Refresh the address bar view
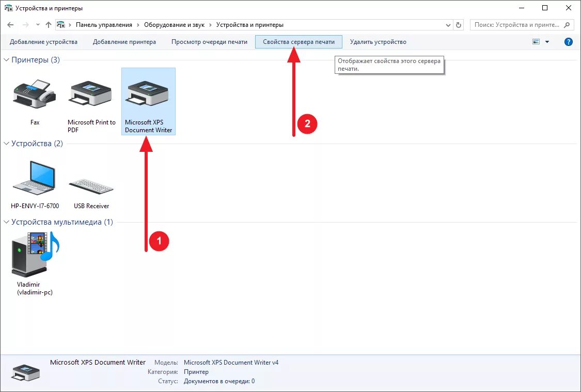581x392 pixels. coord(459,25)
